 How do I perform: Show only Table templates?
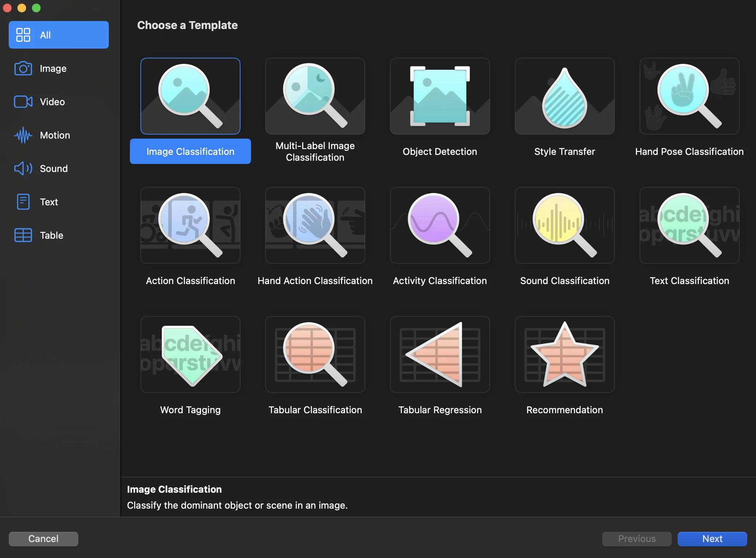click(58, 235)
